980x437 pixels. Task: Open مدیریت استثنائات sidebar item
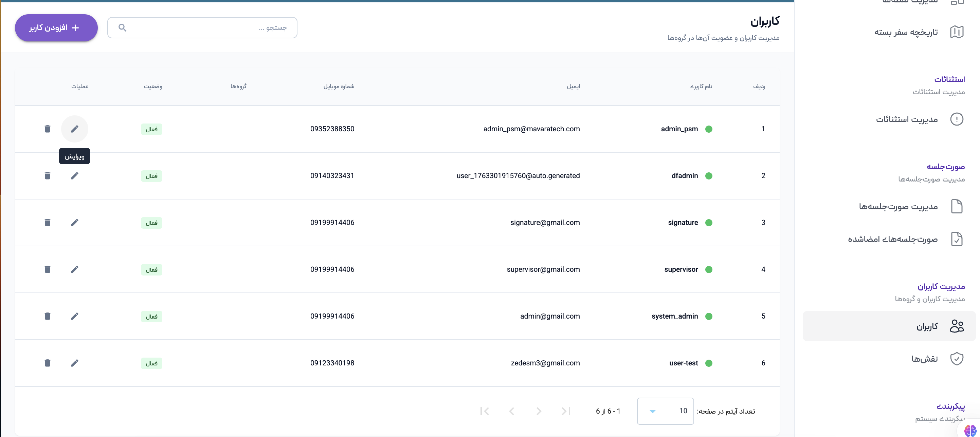(x=907, y=119)
